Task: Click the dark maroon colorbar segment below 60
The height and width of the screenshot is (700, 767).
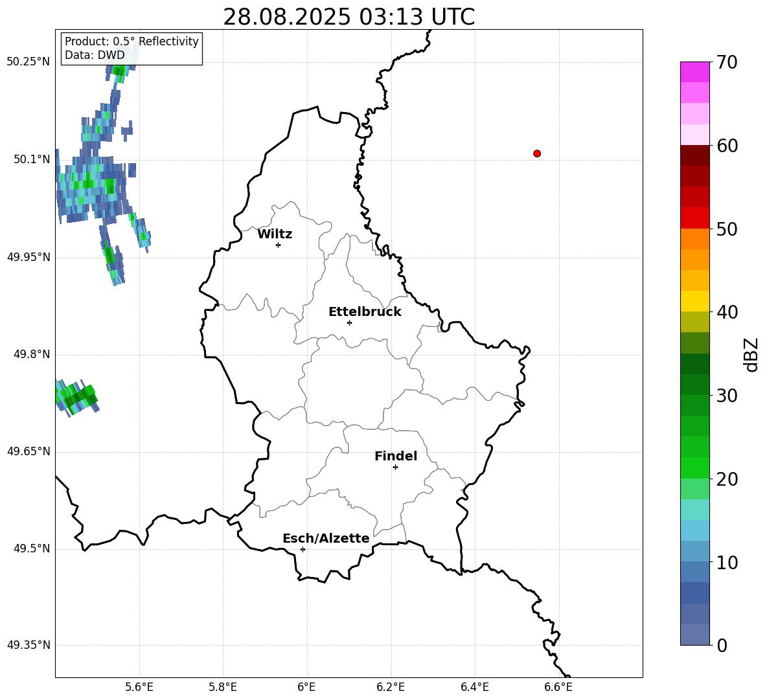Action: [x=694, y=155]
